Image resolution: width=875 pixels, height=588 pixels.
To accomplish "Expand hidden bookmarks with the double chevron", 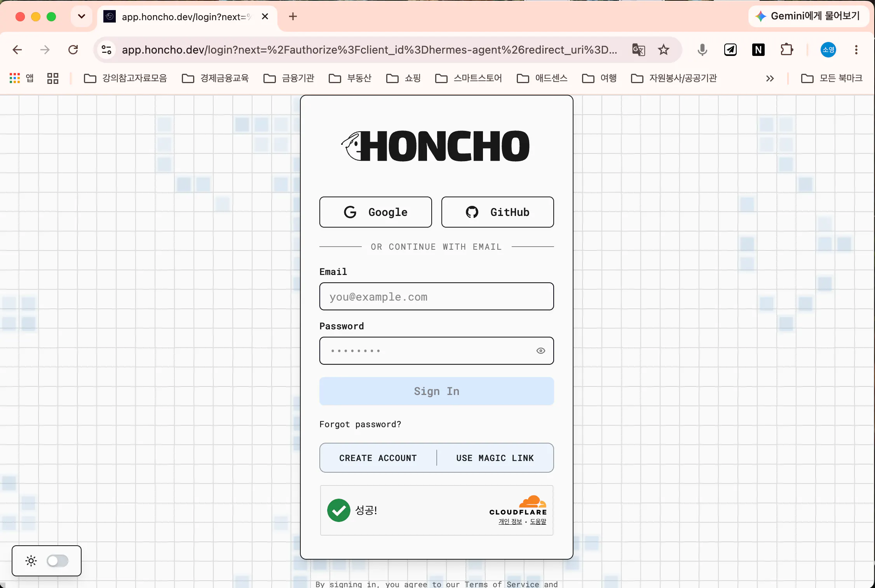I will pyautogui.click(x=770, y=78).
